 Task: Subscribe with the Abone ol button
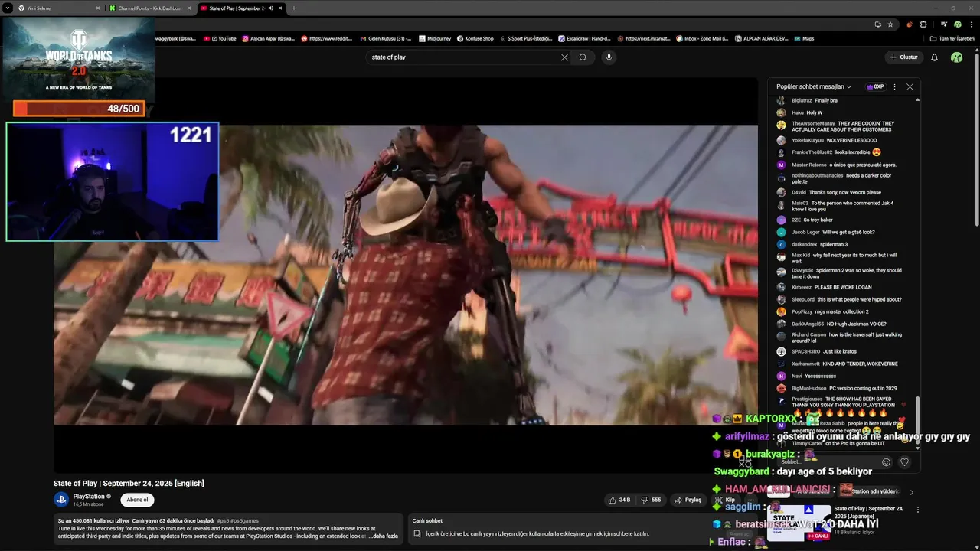(x=137, y=500)
